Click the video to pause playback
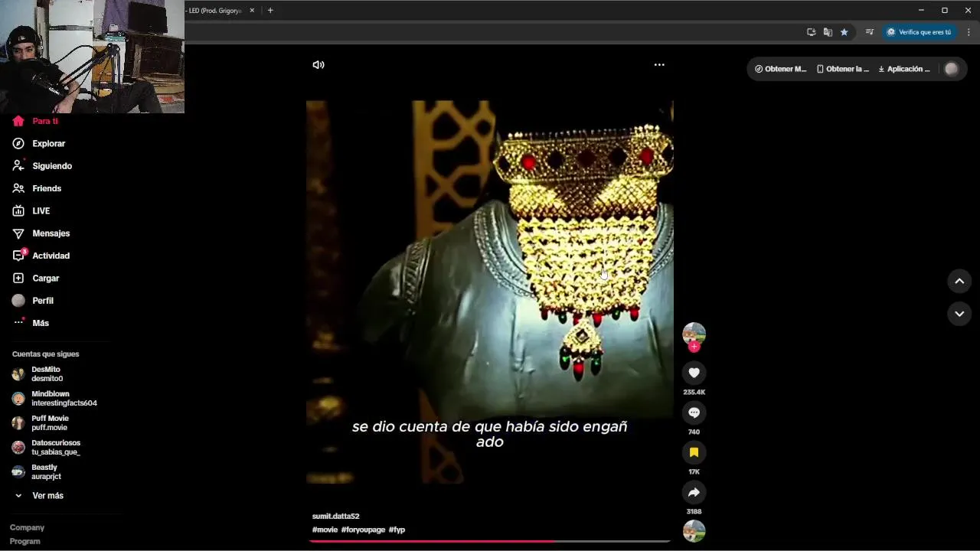The height and width of the screenshot is (551, 980). tap(490, 292)
